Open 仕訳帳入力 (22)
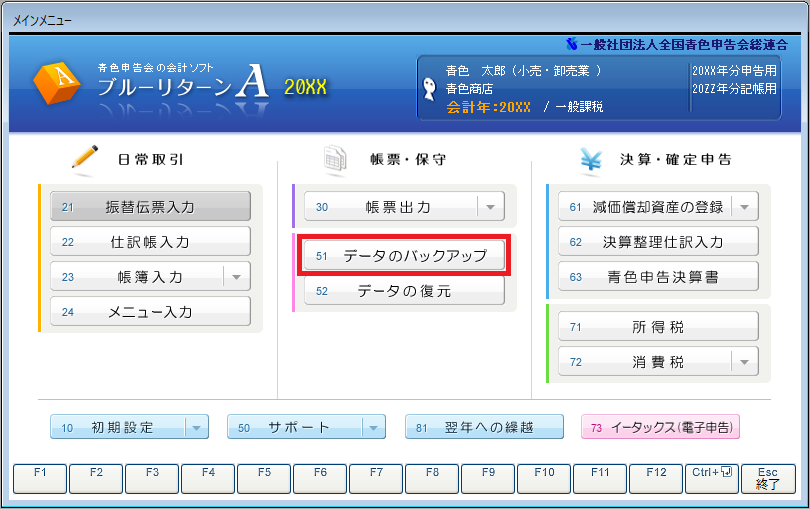 150,241
